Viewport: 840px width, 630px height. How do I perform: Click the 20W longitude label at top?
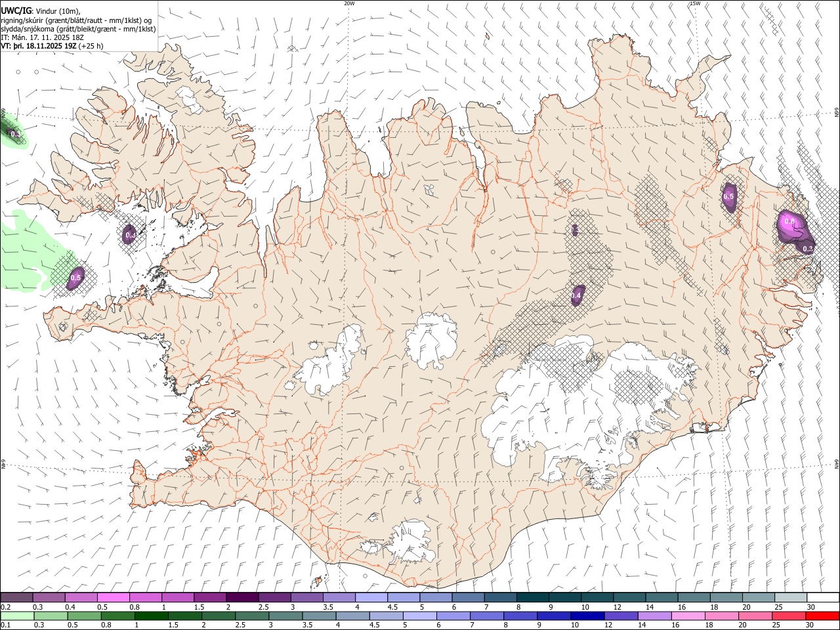coord(349,3)
